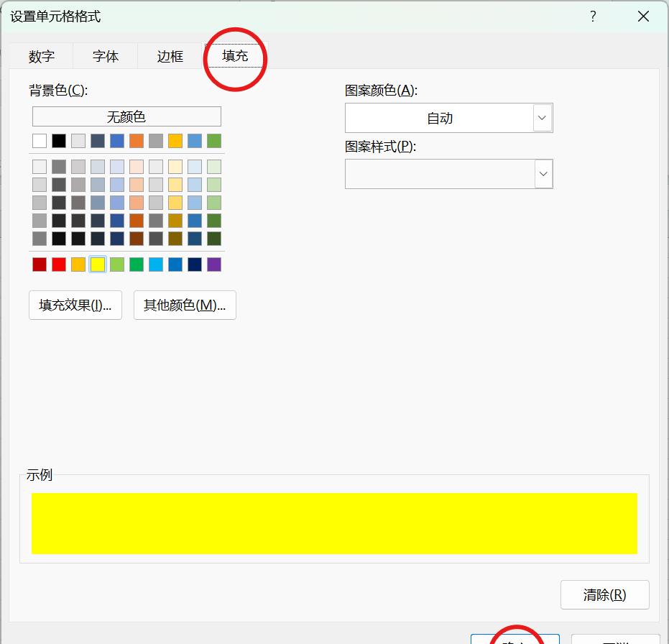Image resolution: width=669 pixels, height=644 pixels.
Task: Pick the black theme color swatch in top row
Action: click(x=59, y=141)
